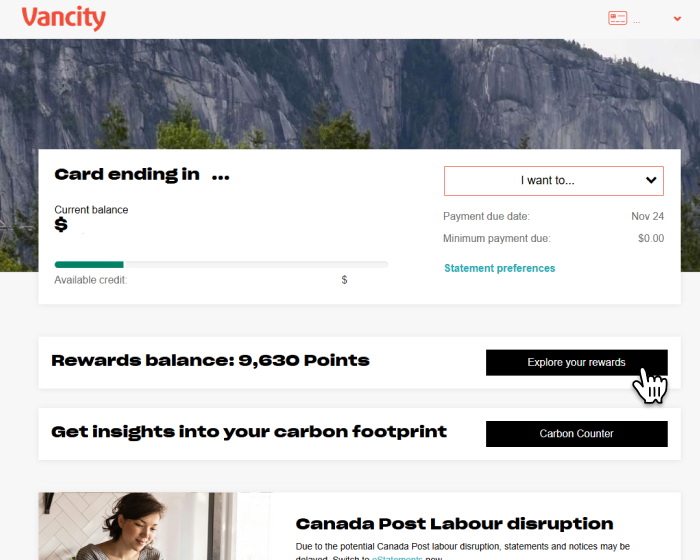Click the Nov 24 payment due date
Screen dimensions: 700x560
(647, 216)
